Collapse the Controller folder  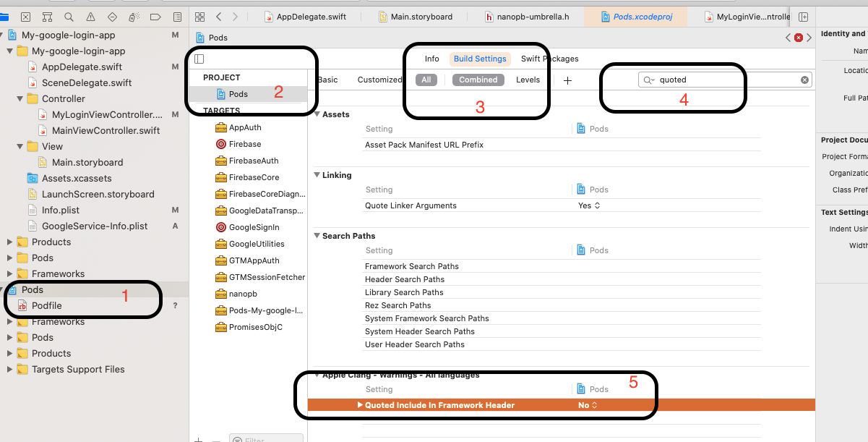(x=20, y=98)
